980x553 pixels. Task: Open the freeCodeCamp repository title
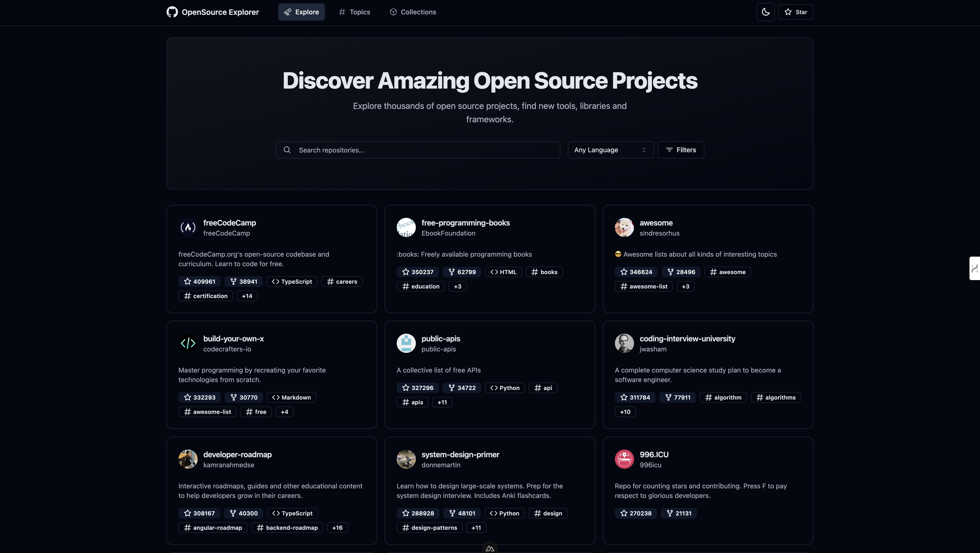click(229, 223)
